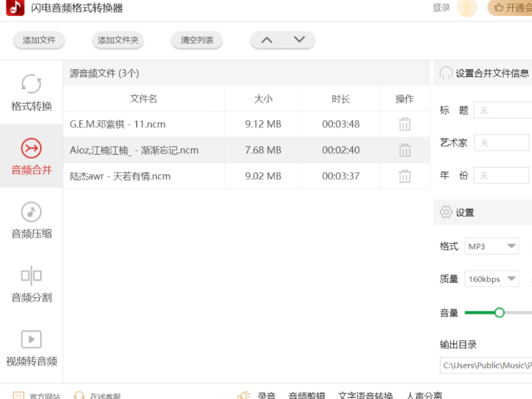Select the 音频合并 sidebar tab

[x=31, y=156]
